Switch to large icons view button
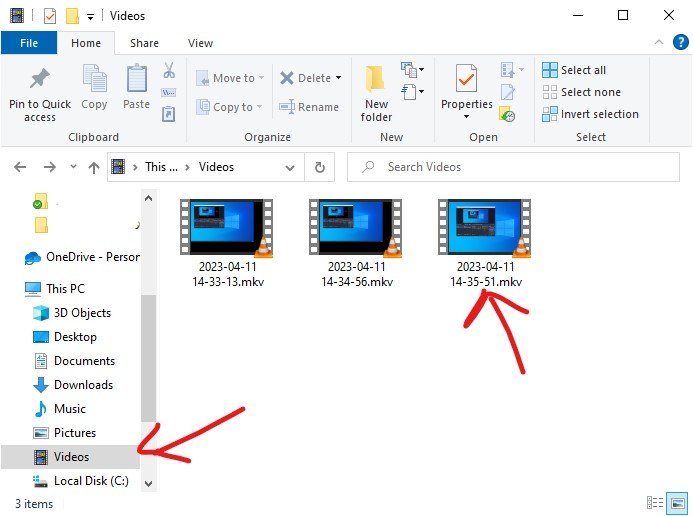 point(677,503)
